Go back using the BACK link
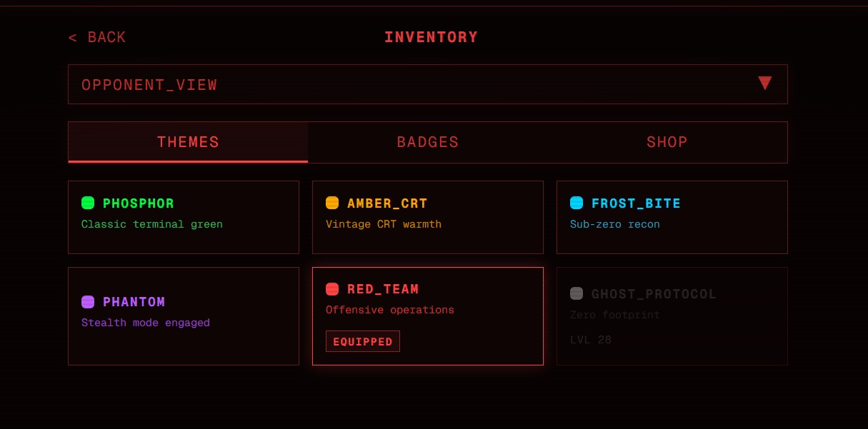The height and width of the screenshot is (429, 868). pos(97,37)
